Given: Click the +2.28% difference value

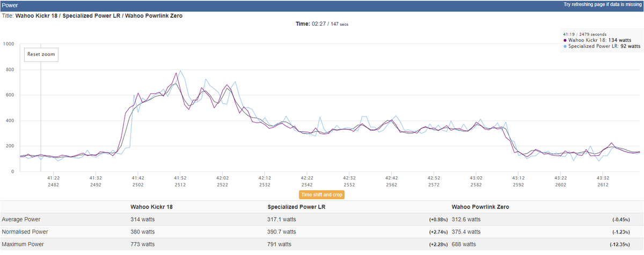Looking at the screenshot, I should [438, 245].
